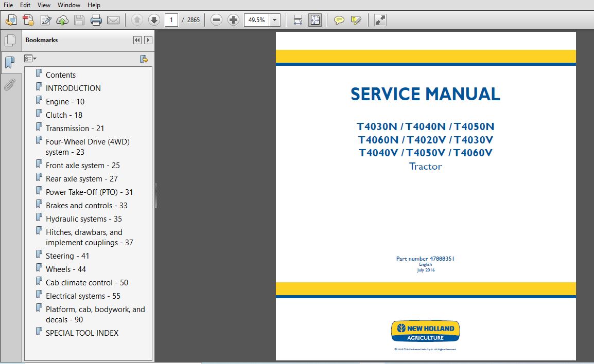
Task: Open the Help menu
Action: (x=94, y=5)
